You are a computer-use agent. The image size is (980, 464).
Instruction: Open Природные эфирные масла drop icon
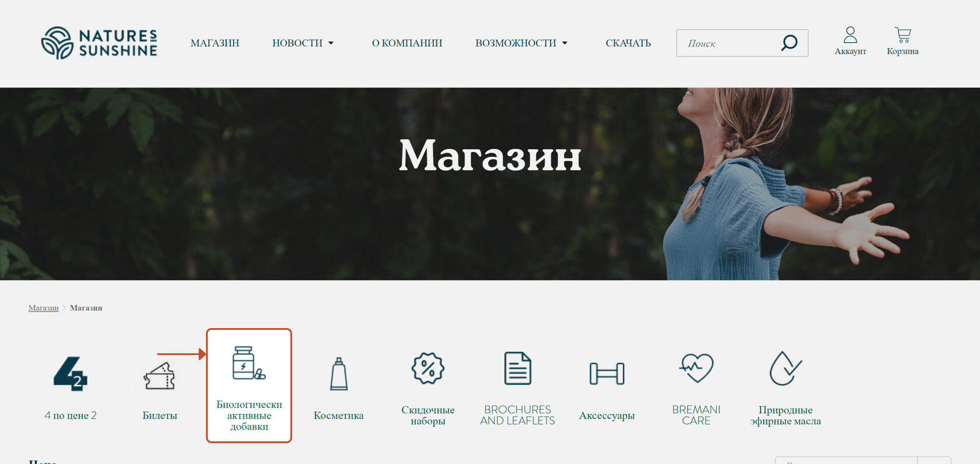pos(785,368)
